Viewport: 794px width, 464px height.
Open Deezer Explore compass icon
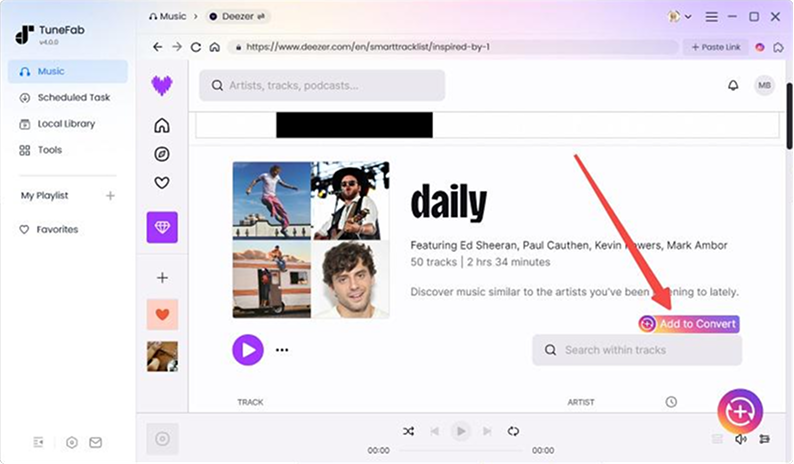[x=162, y=154]
